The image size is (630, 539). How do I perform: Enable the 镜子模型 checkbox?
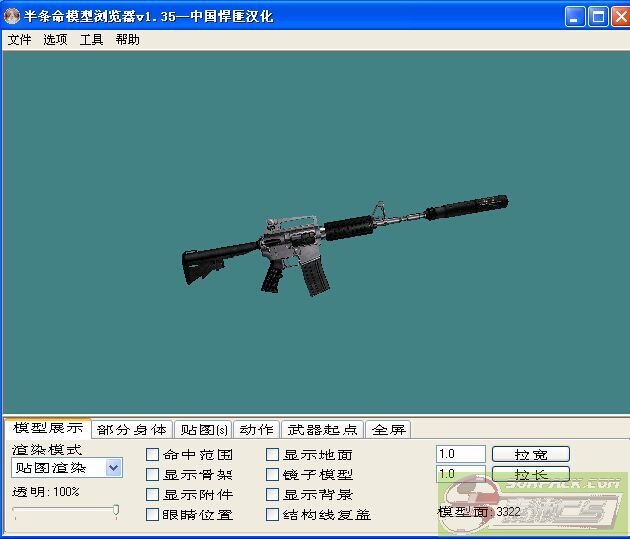point(273,475)
